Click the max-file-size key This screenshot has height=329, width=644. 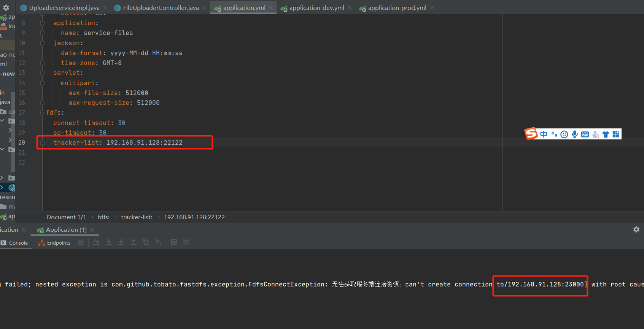pyautogui.click(x=93, y=93)
